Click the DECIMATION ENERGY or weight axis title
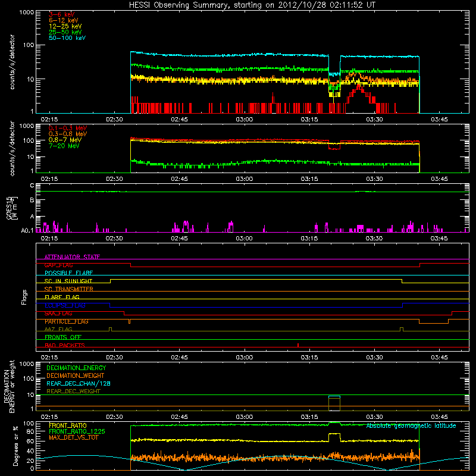The height and width of the screenshot is (476, 476). click(9, 386)
